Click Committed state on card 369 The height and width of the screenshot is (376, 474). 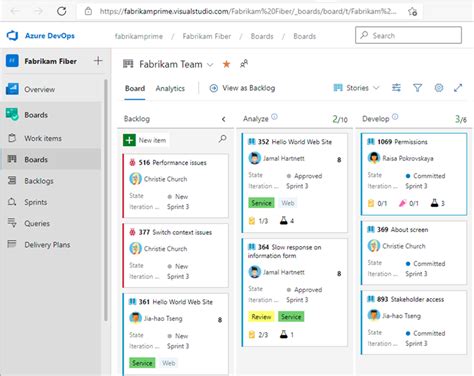tap(425, 264)
